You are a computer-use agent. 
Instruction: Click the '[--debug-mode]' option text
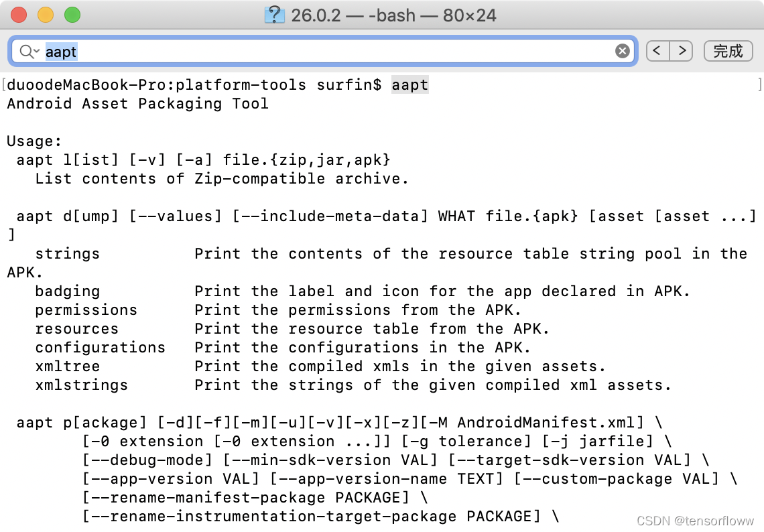point(147,460)
